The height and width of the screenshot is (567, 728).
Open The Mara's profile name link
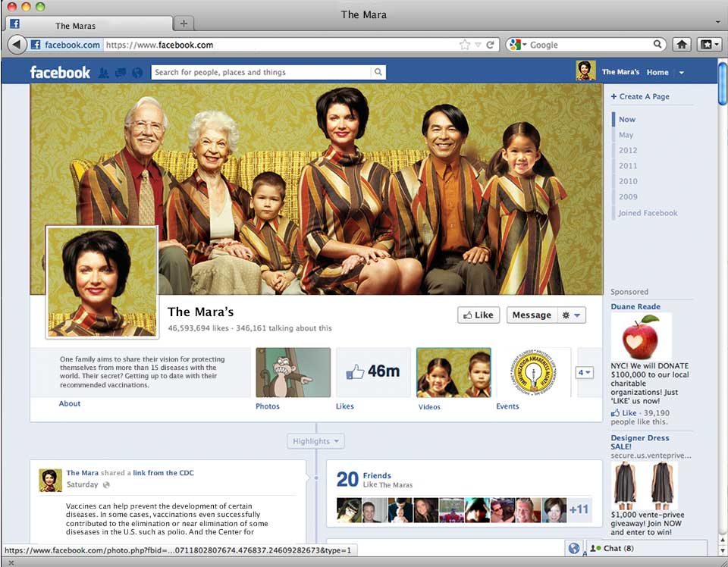(x=620, y=72)
